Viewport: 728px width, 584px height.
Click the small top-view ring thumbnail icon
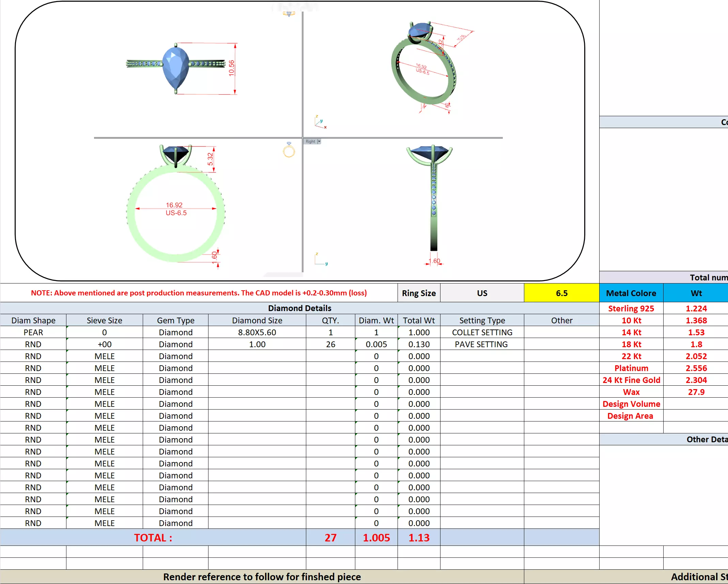coord(289,14)
